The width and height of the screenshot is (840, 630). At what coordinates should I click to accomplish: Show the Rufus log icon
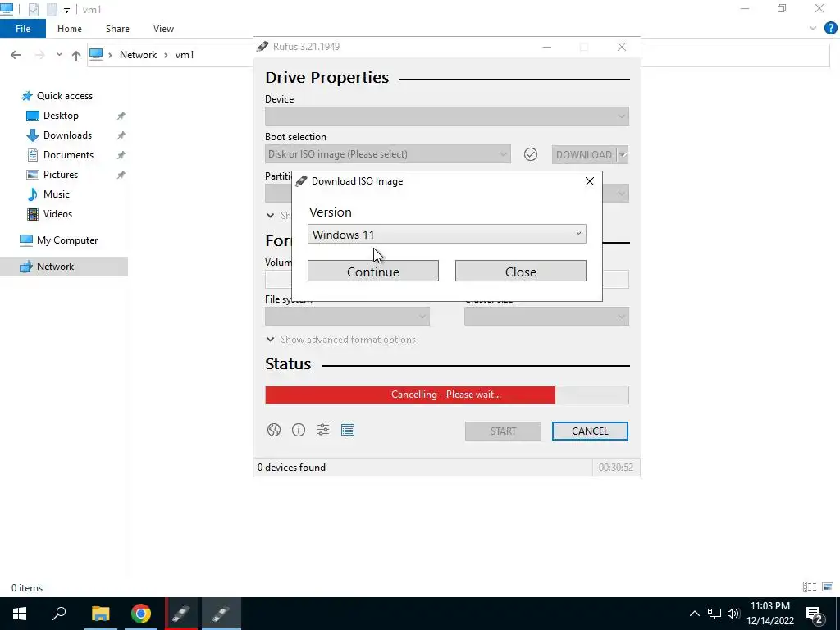pos(348,430)
